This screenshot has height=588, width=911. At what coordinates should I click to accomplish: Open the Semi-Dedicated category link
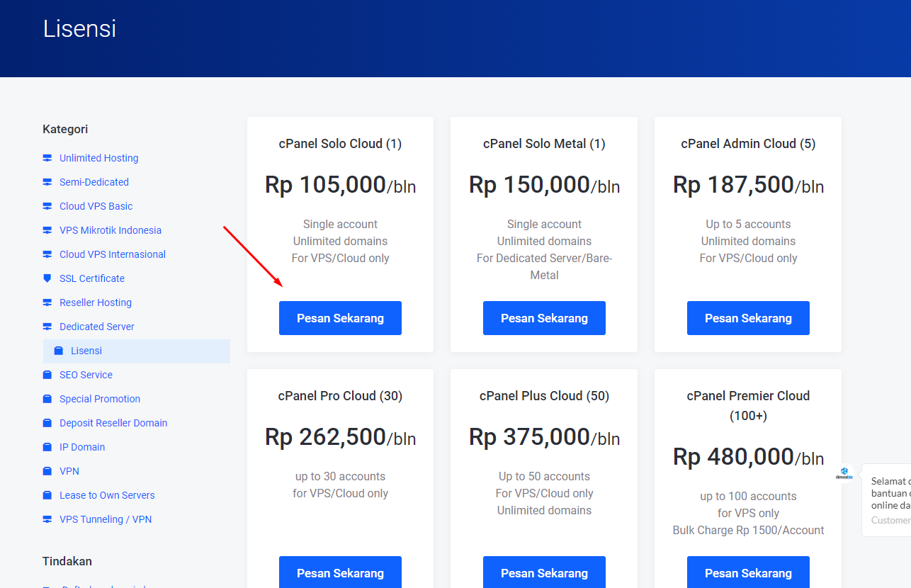[94, 182]
